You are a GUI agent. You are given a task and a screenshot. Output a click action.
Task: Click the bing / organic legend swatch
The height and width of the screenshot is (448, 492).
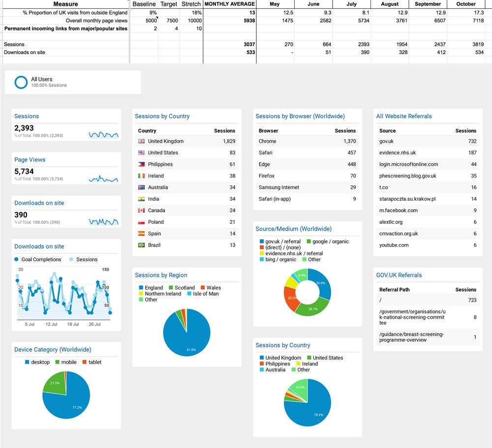coord(262,260)
